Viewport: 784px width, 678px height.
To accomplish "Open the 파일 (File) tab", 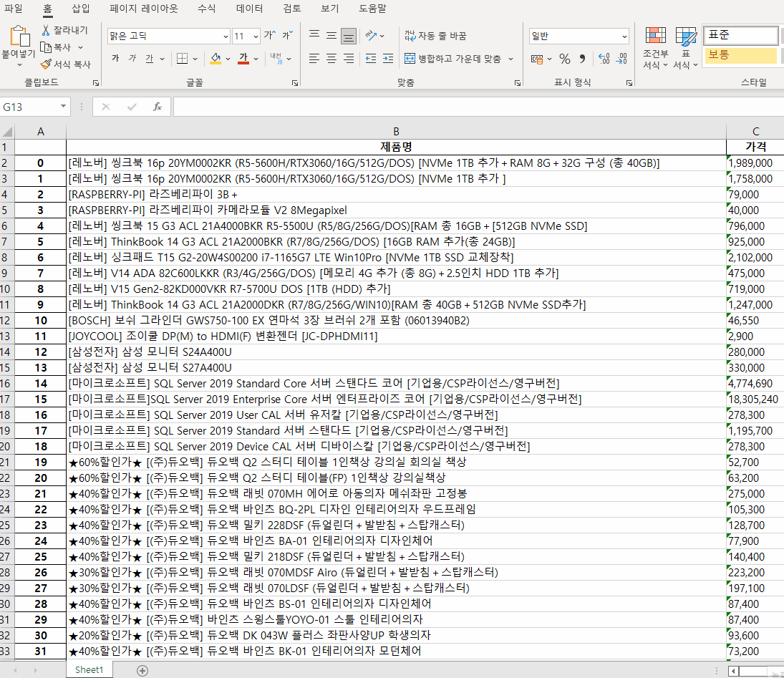I will [x=14, y=9].
